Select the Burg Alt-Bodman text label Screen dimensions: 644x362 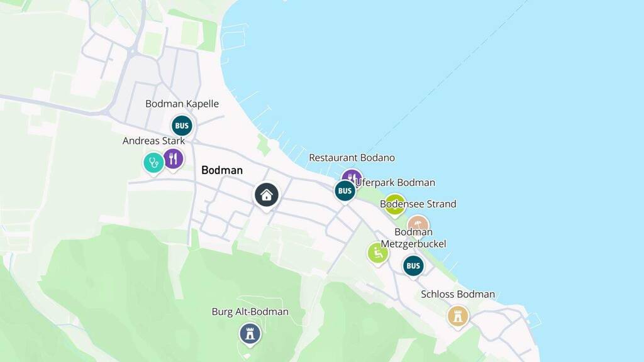coord(250,312)
